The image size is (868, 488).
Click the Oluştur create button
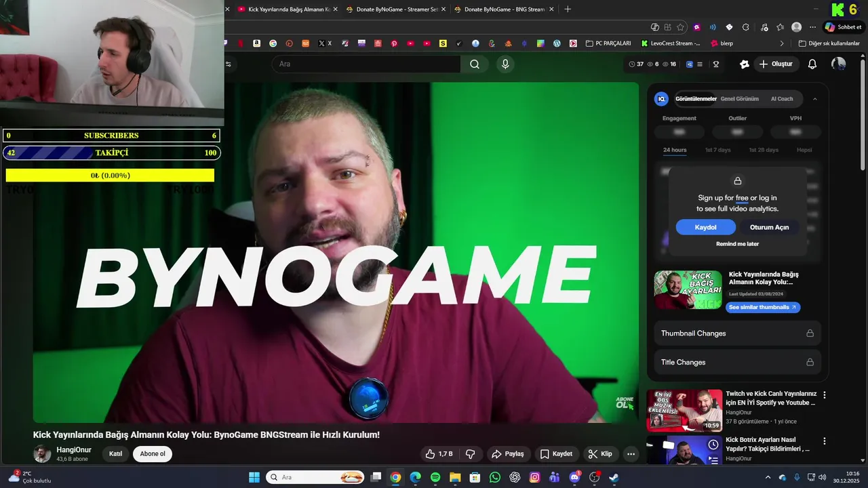coord(776,64)
